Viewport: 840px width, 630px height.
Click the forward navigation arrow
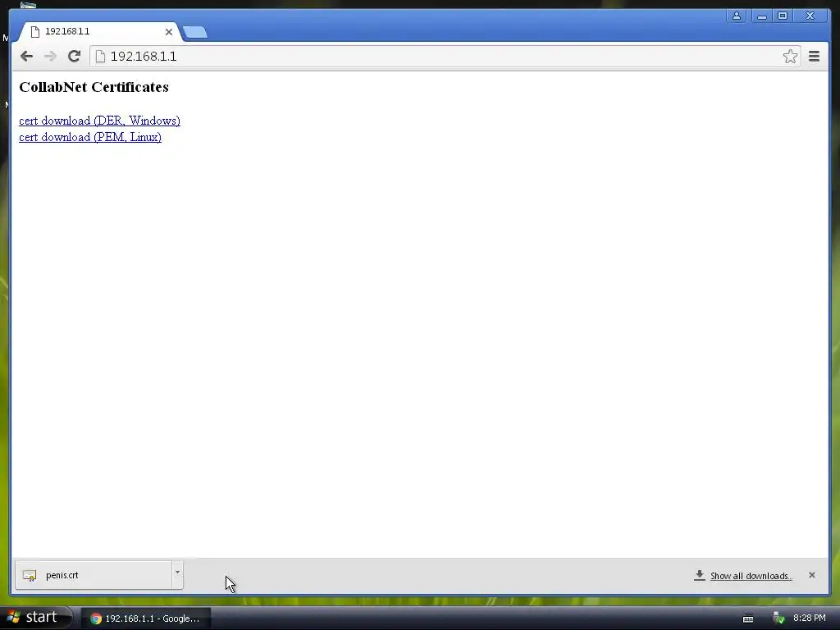tap(50, 57)
